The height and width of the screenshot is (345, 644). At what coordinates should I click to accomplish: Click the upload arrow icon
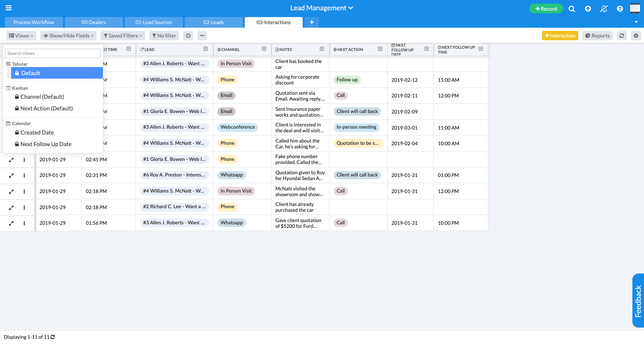point(588,9)
